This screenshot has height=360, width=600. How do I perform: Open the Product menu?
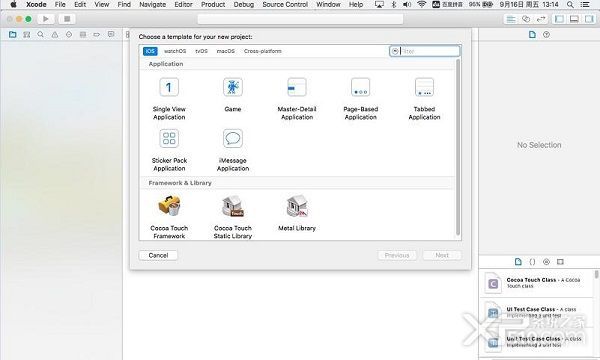(213, 5)
